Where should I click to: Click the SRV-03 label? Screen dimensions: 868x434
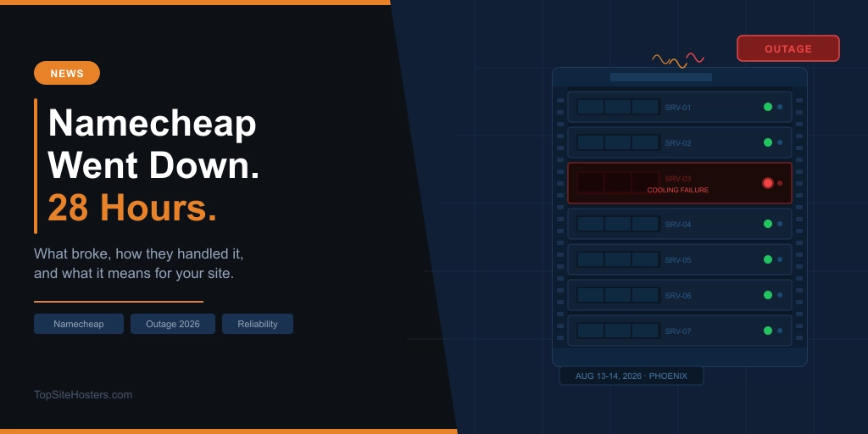click(x=678, y=178)
